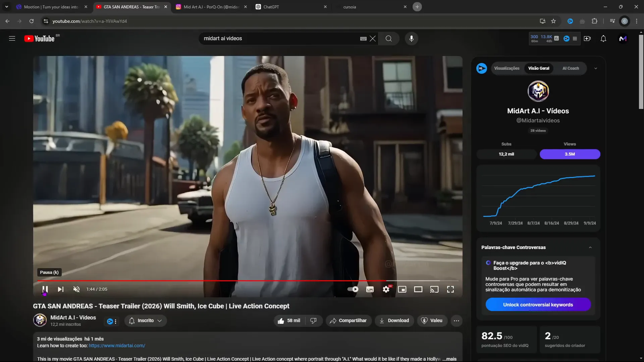The width and height of the screenshot is (644, 362).
Task: Dislike the video
Action: [x=314, y=321]
